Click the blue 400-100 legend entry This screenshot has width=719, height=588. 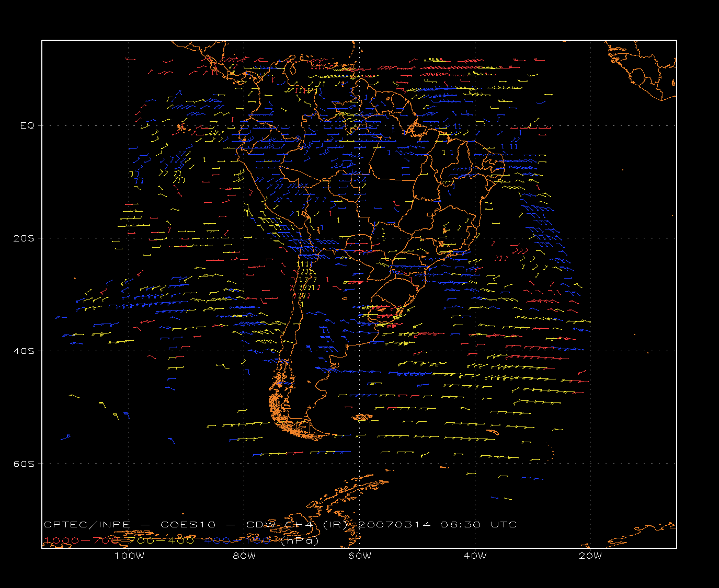point(236,540)
